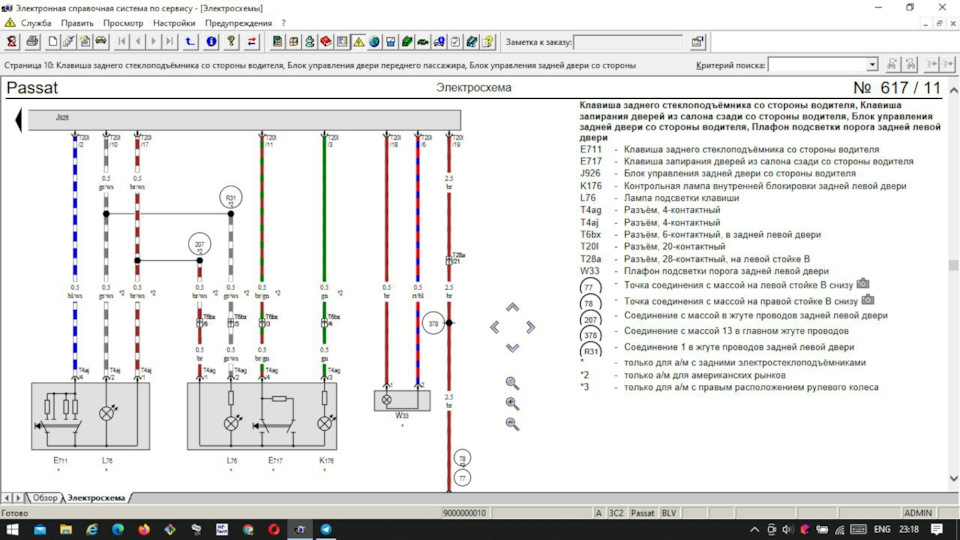Viewport: 960px width, 540px height.
Task: Pan the diagram up with arrow
Action: [512, 307]
